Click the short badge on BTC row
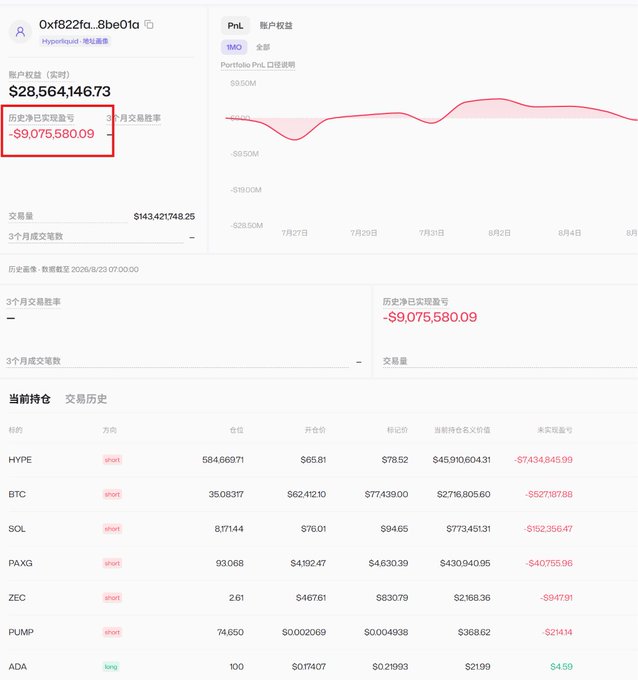Image resolution: width=638 pixels, height=680 pixels. click(112, 494)
